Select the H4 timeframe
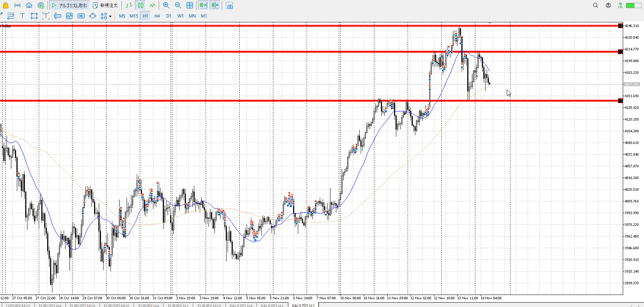This screenshot has width=644, height=307. click(x=157, y=16)
